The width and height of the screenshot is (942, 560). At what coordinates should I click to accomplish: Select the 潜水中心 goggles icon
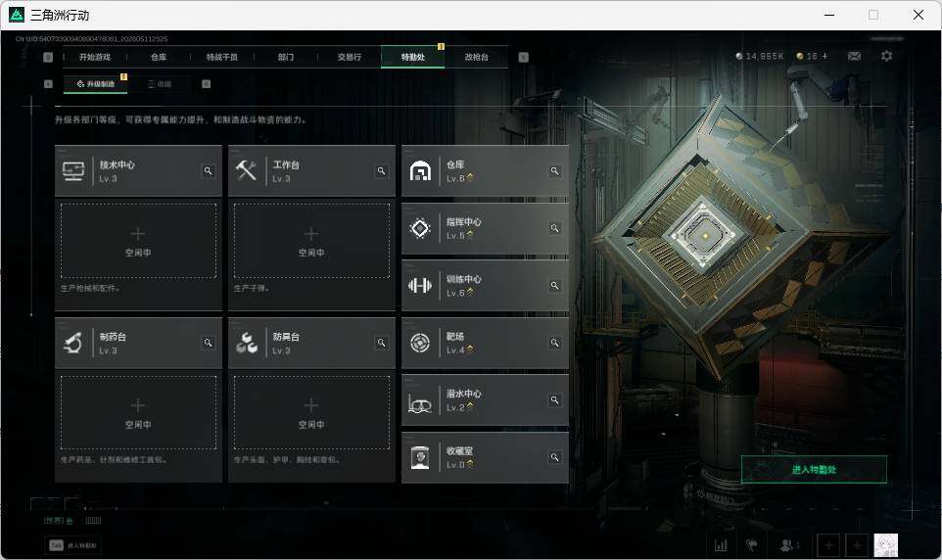[420, 403]
